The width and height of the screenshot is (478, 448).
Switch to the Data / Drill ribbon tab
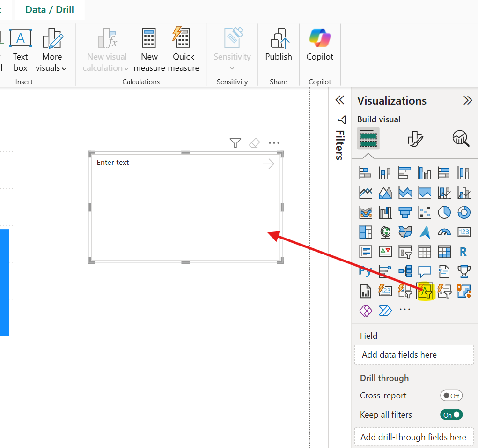(49, 9)
